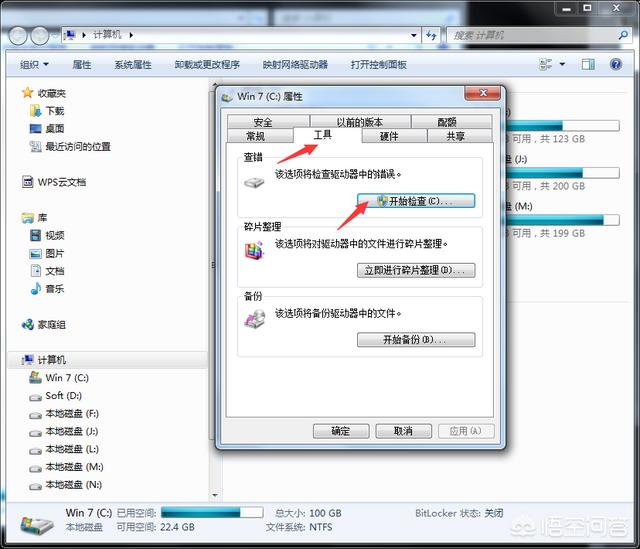Select 计算机 node in navigation tree
The height and width of the screenshot is (549, 640).
(x=44, y=360)
